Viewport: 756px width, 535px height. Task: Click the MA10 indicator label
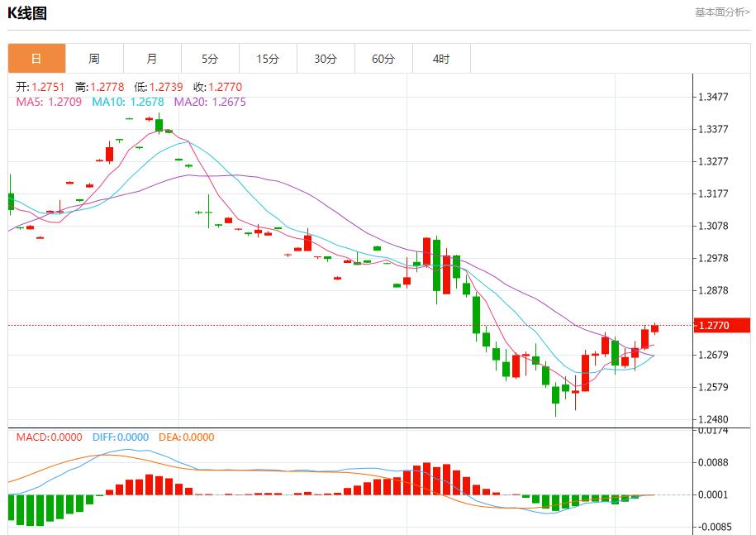click(127, 103)
